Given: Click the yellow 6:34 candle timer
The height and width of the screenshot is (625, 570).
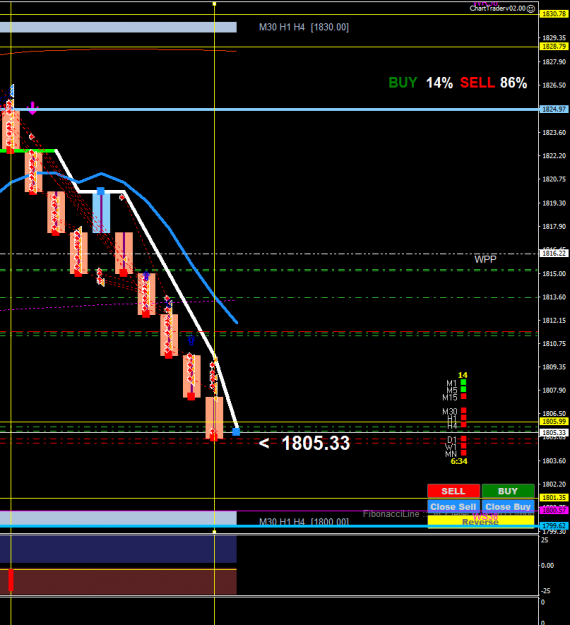Looking at the screenshot, I should (x=459, y=461).
